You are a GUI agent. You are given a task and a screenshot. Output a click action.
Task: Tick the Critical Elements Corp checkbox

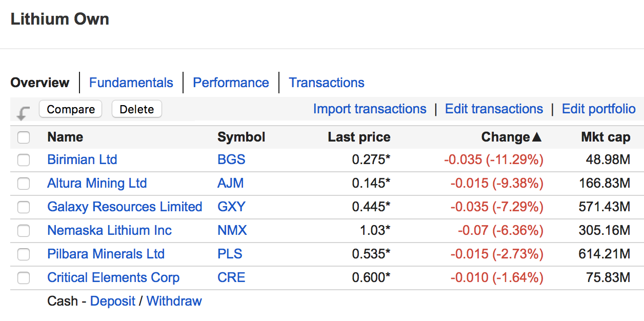pyautogui.click(x=24, y=278)
